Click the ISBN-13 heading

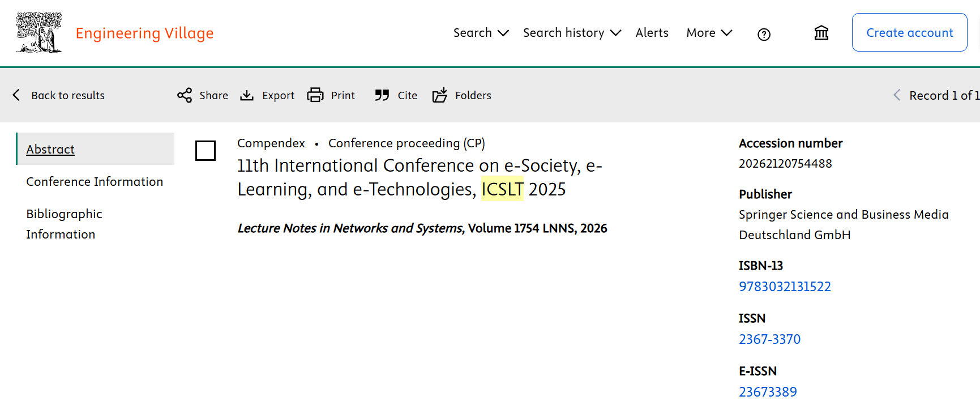[x=760, y=266]
